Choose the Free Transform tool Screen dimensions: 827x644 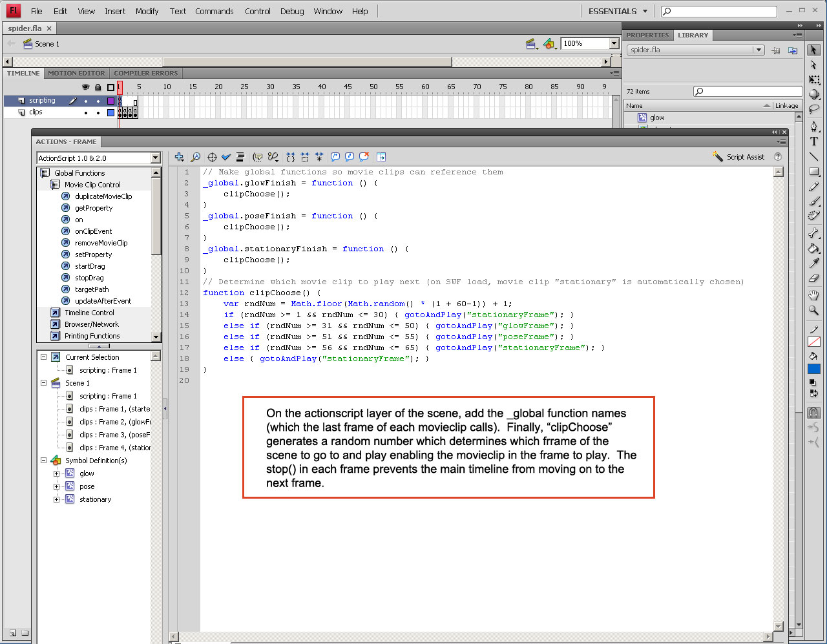[813, 80]
